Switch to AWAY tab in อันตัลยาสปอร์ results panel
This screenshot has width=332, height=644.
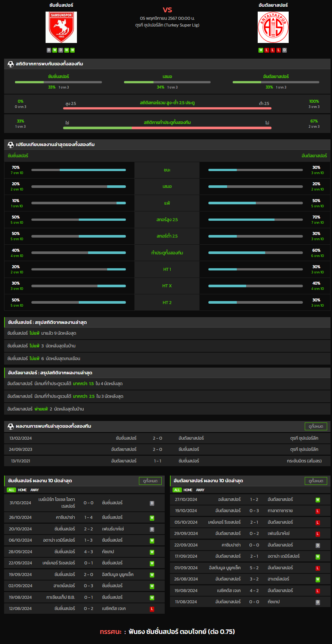click(x=201, y=490)
